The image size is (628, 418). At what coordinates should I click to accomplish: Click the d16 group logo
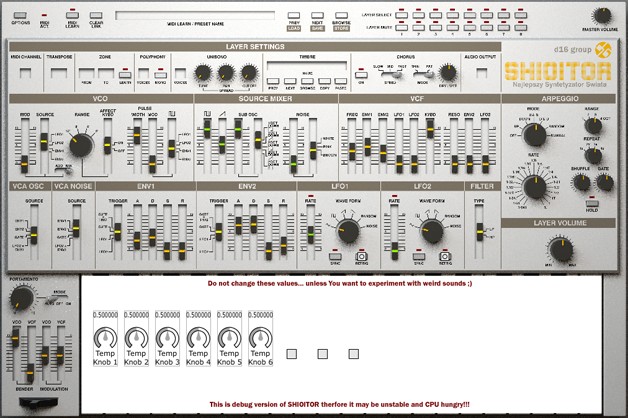(x=603, y=50)
